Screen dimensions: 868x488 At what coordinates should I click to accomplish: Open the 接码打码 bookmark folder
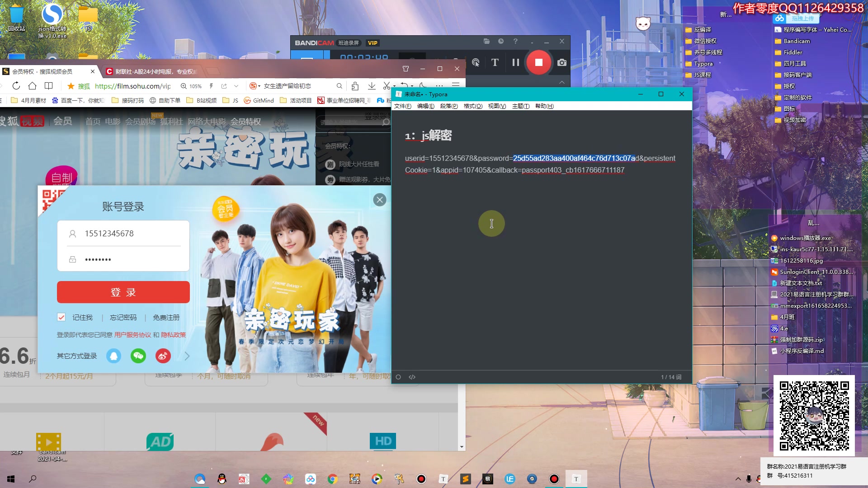127,100
